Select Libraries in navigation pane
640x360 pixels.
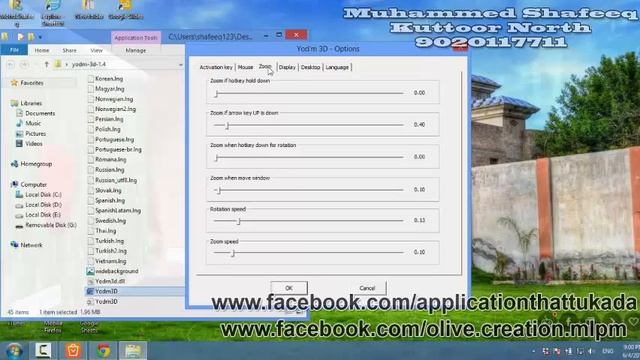coord(31,103)
